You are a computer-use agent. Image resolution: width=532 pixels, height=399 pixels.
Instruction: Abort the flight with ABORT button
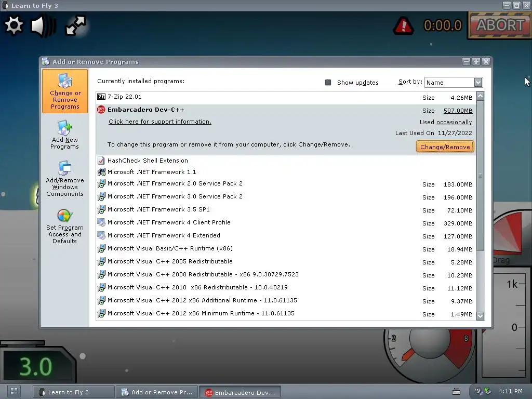click(x=500, y=25)
